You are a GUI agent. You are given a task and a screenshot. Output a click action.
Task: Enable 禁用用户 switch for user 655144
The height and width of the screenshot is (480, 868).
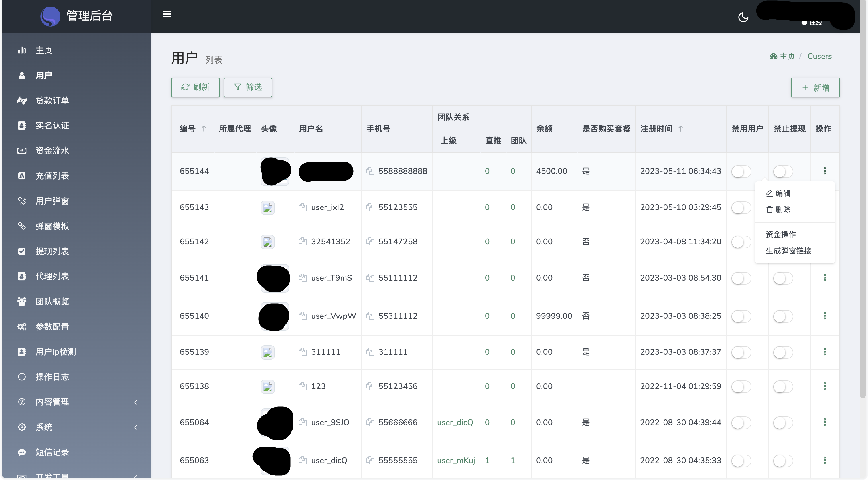741,171
